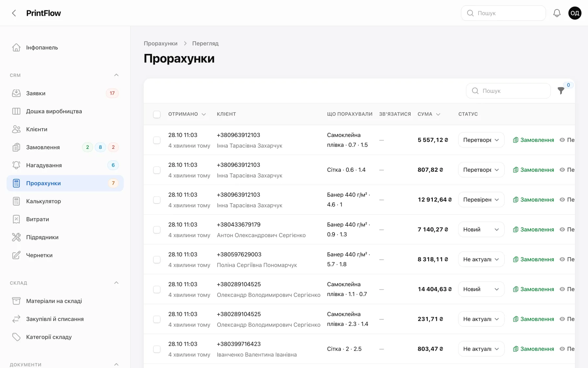The width and height of the screenshot is (588, 368).
Task: Click the Інфопанель home icon
Action: 16,47
